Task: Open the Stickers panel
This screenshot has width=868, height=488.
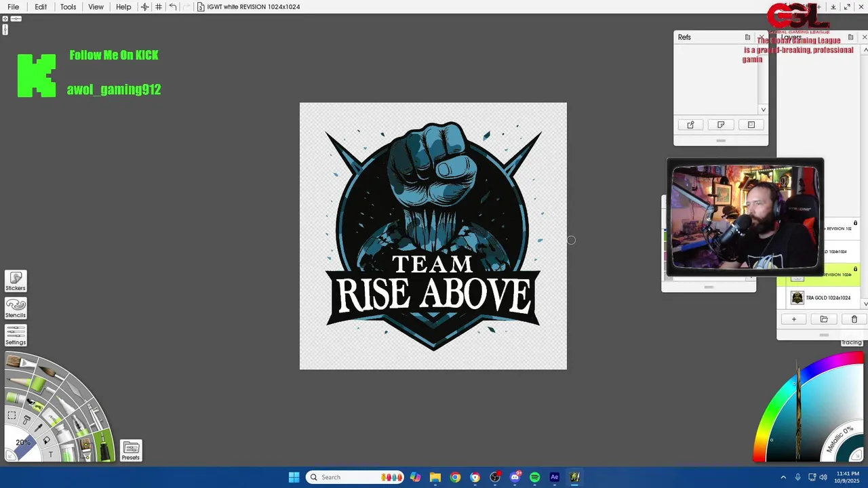Action: point(16,281)
